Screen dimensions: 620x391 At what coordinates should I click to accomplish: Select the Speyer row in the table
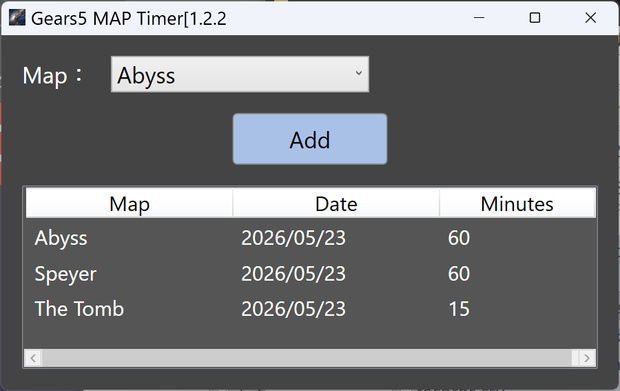click(x=310, y=274)
